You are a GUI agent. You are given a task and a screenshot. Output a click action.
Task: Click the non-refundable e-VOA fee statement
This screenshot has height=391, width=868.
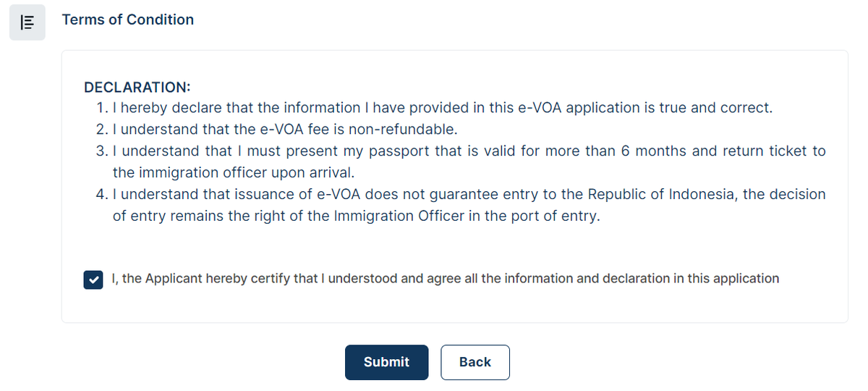coord(285,130)
